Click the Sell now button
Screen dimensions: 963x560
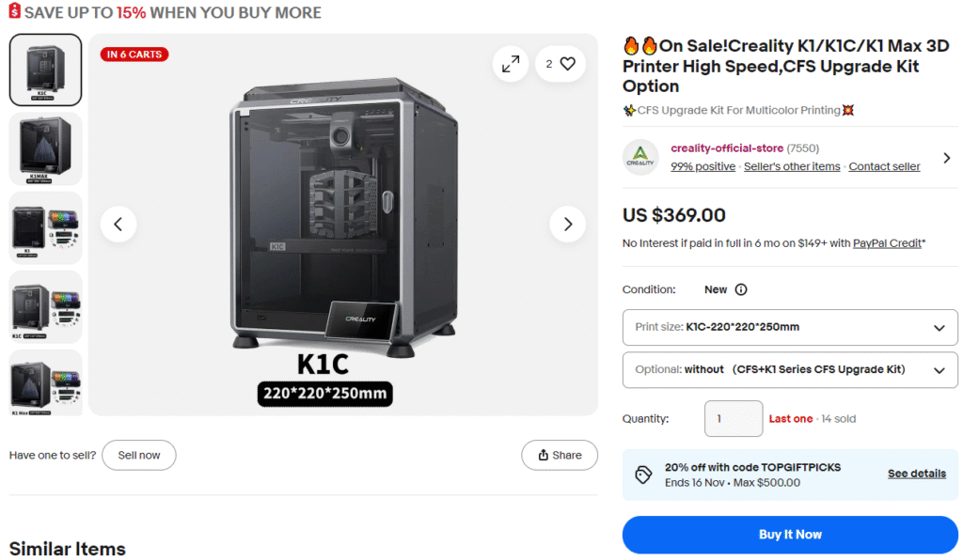tap(139, 455)
